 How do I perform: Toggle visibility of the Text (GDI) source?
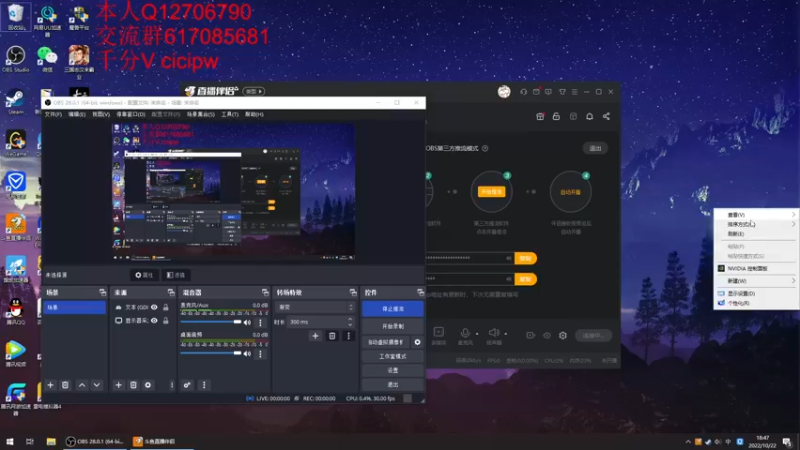154,307
